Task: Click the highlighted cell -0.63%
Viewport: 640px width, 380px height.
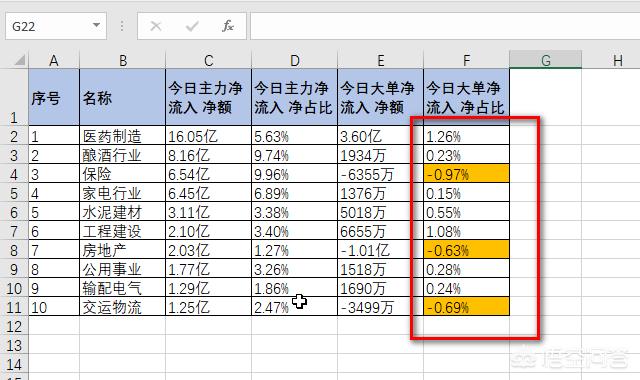Action: click(467, 250)
